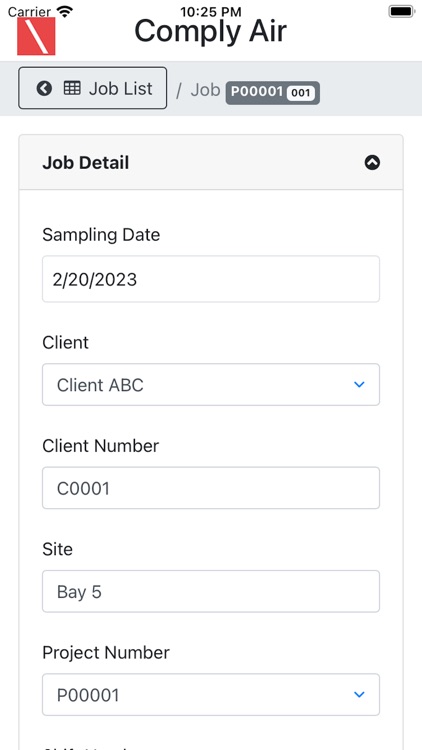Viewport: 422px width, 750px height.
Task: Tap the 10:25 PM clock in status bar
Action: (211, 11)
